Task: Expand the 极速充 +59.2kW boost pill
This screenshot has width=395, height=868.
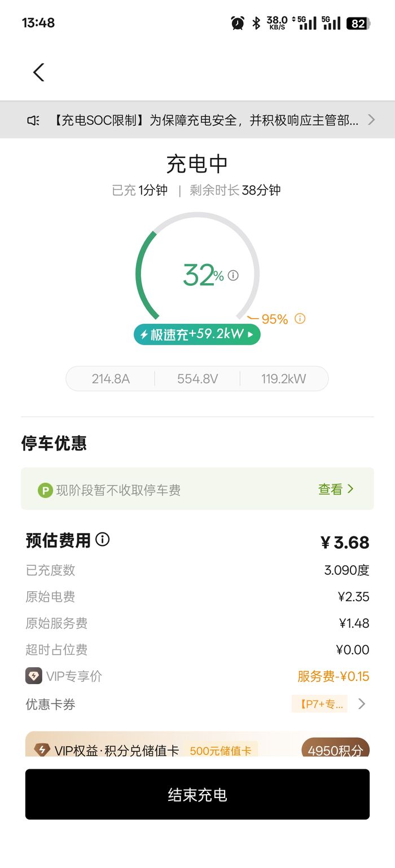Action: [197, 334]
